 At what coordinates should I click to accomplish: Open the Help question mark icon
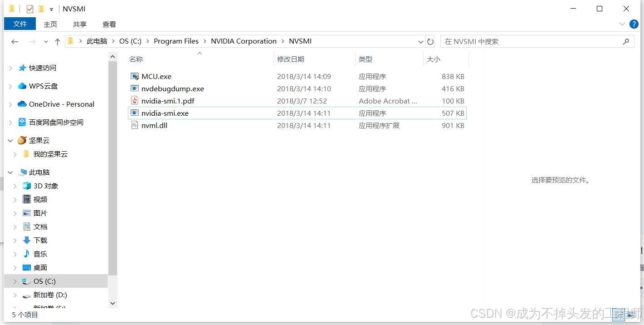(634, 24)
